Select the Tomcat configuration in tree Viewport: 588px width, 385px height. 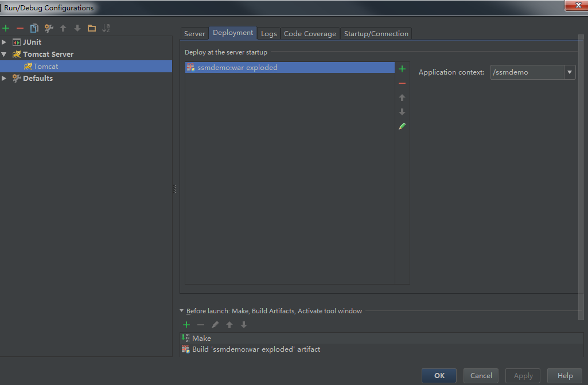[86, 67]
